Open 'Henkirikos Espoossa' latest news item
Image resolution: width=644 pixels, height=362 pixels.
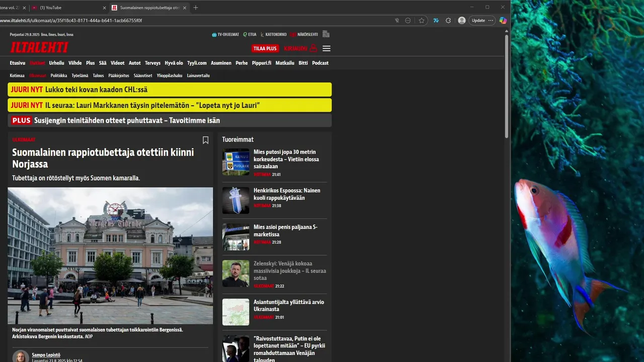click(287, 194)
